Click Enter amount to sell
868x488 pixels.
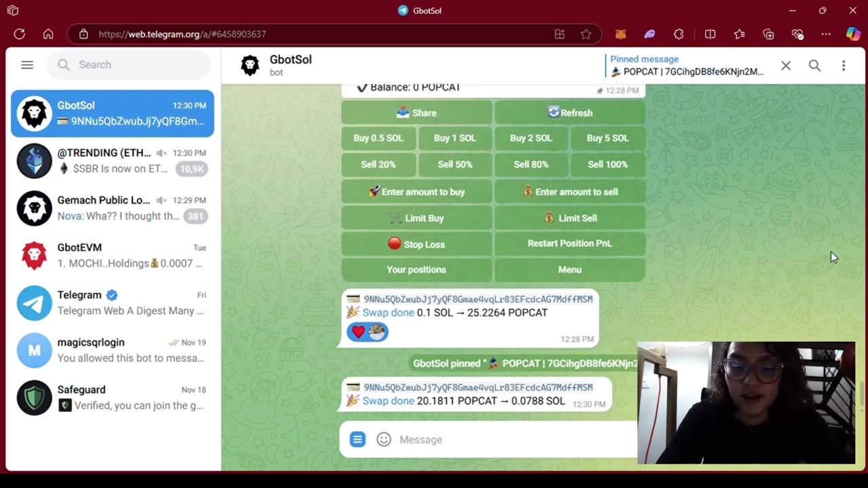click(570, 192)
